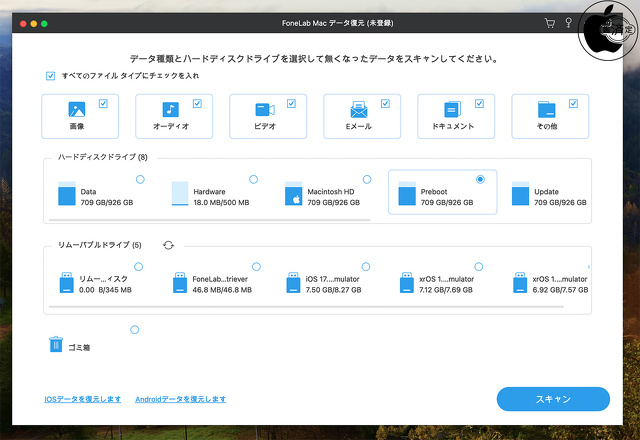Click the Update drive icon

point(520,193)
